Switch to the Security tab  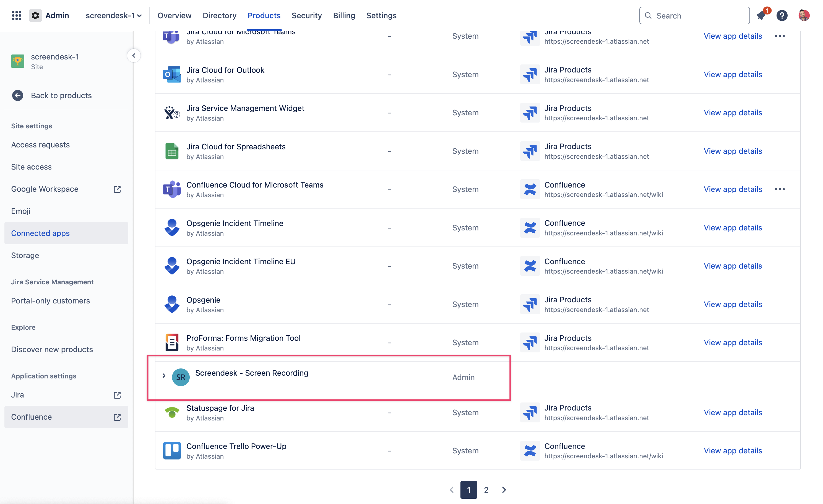pyautogui.click(x=306, y=15)
